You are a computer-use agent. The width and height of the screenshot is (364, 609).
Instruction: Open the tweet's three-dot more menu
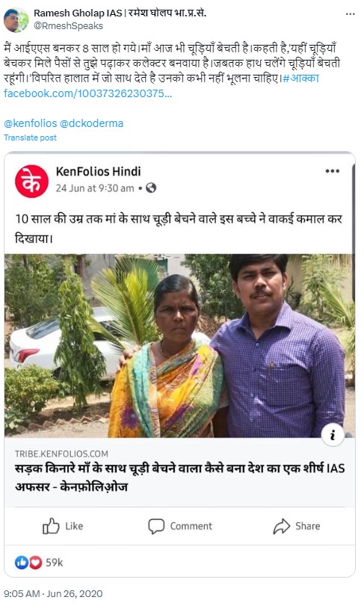(350, 14)
